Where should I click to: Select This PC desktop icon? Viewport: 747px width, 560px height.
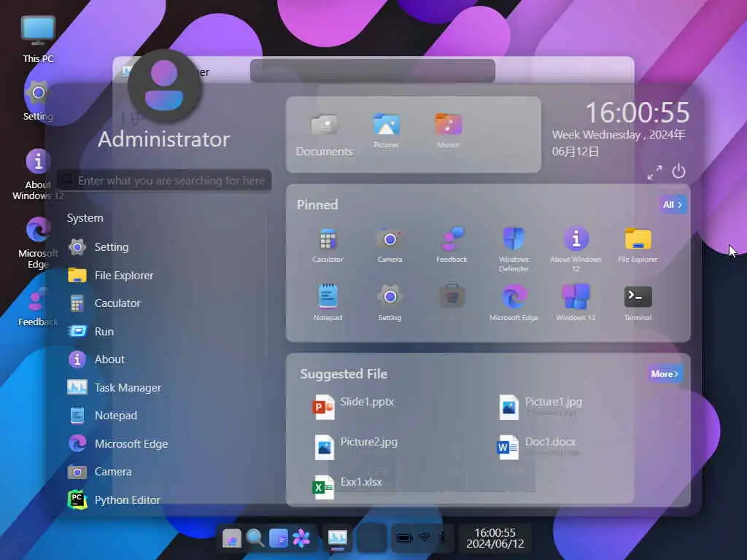click(38, 39)
